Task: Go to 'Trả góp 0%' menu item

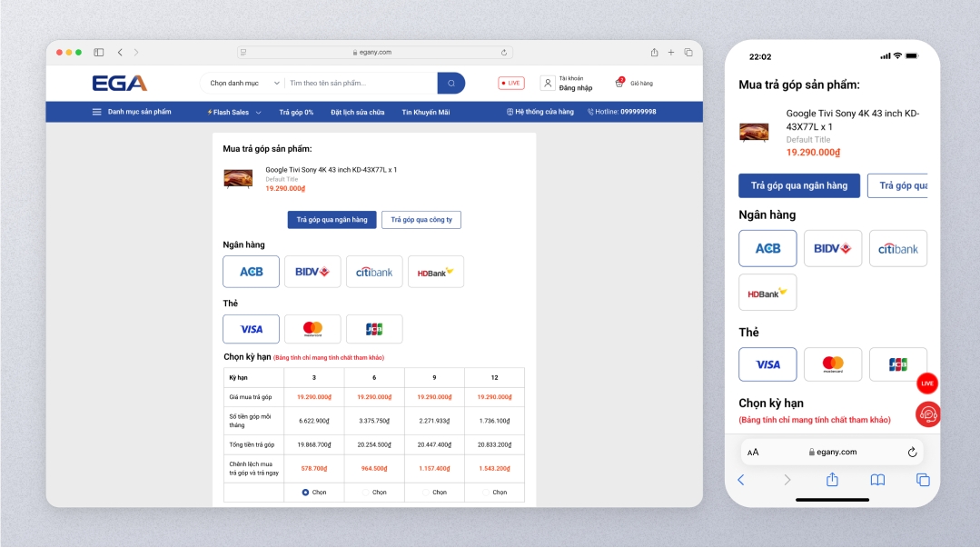Action: tap(296, 113)
